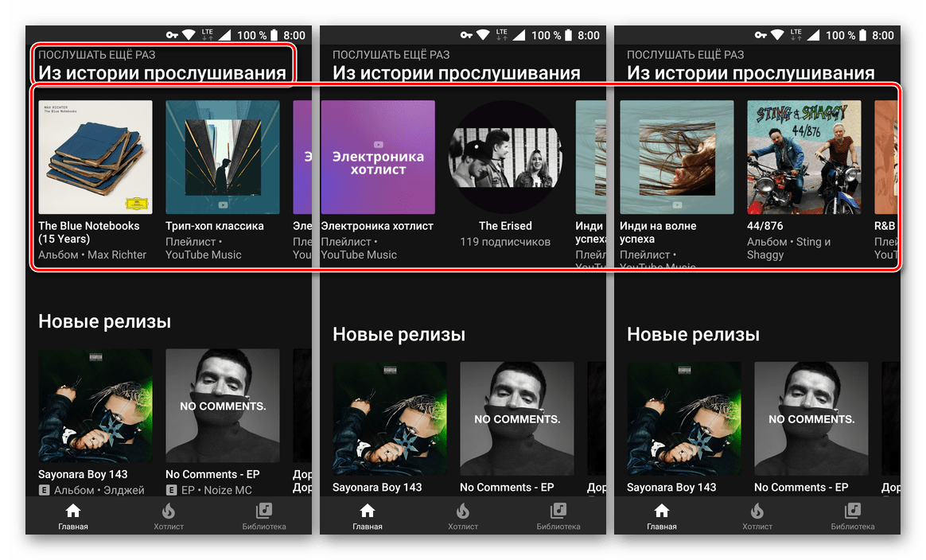Switch to Хотлист tab on middle phone

(463, 517)
